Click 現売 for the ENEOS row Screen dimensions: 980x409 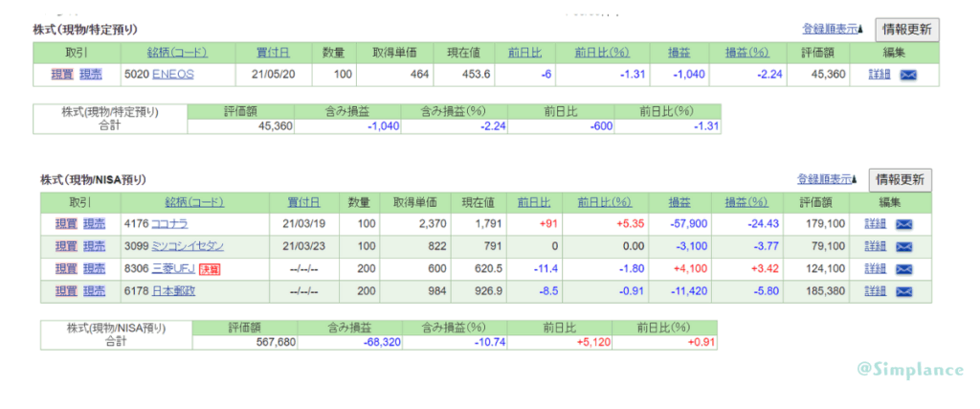91,74
